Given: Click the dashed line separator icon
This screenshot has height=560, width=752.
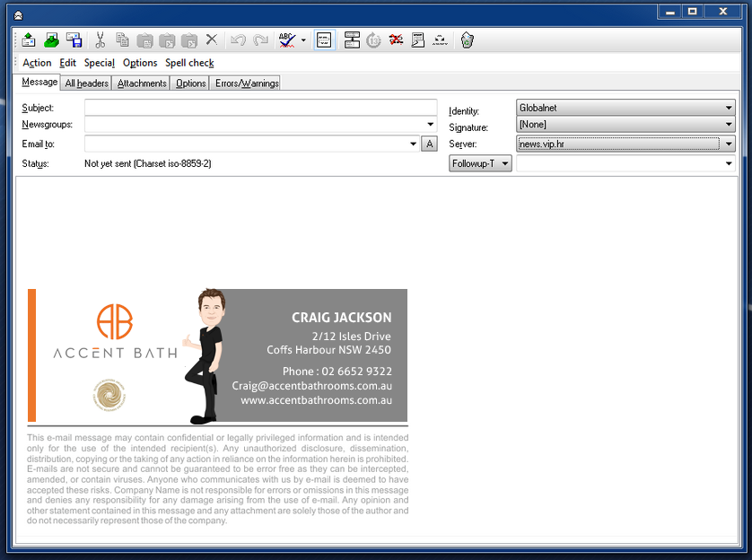Looking at the screenshot, I should coord(440,40).
